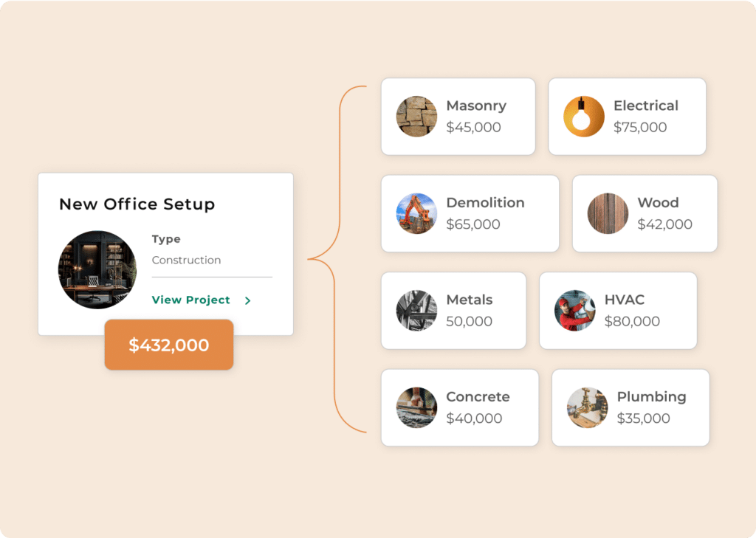
Task: Select the Metals steel beams icon
Action: [x=416, y=311]
